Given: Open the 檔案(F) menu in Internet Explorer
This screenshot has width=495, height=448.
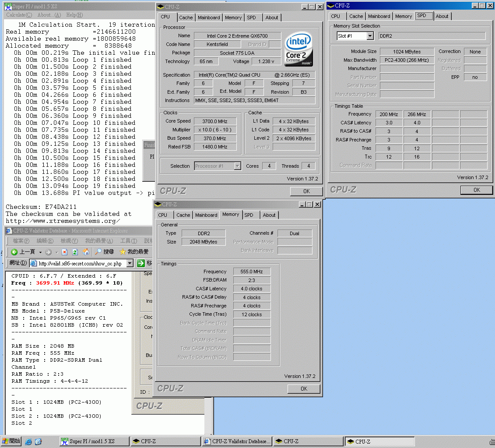Looking at the screenshot, I should (x=21, y=241).
